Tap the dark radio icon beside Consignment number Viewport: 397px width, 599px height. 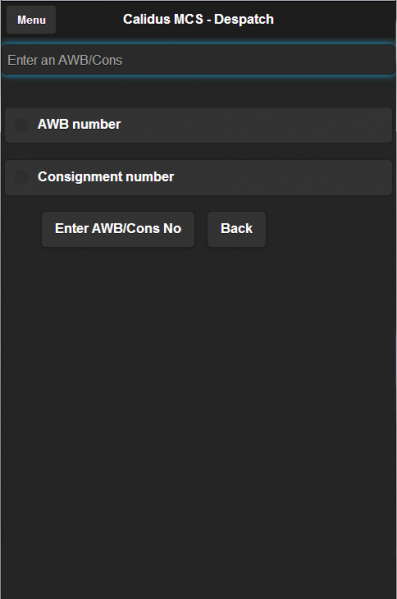coord(21,177)
